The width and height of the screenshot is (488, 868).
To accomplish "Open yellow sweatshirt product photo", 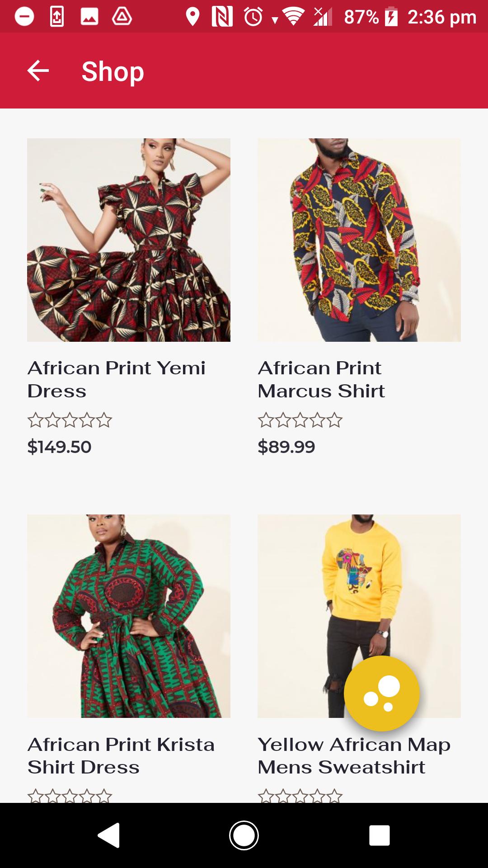I will click(359, 616).
